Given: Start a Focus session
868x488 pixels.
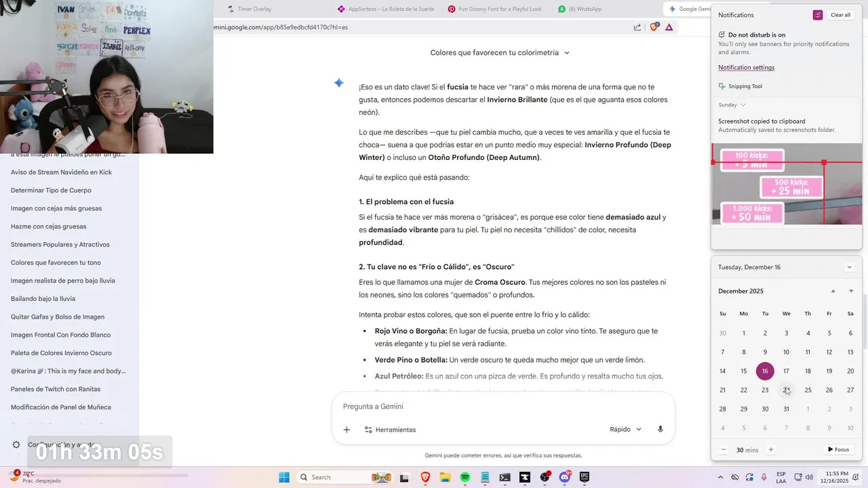Looking at the screenshot, I should coord(838,449).
